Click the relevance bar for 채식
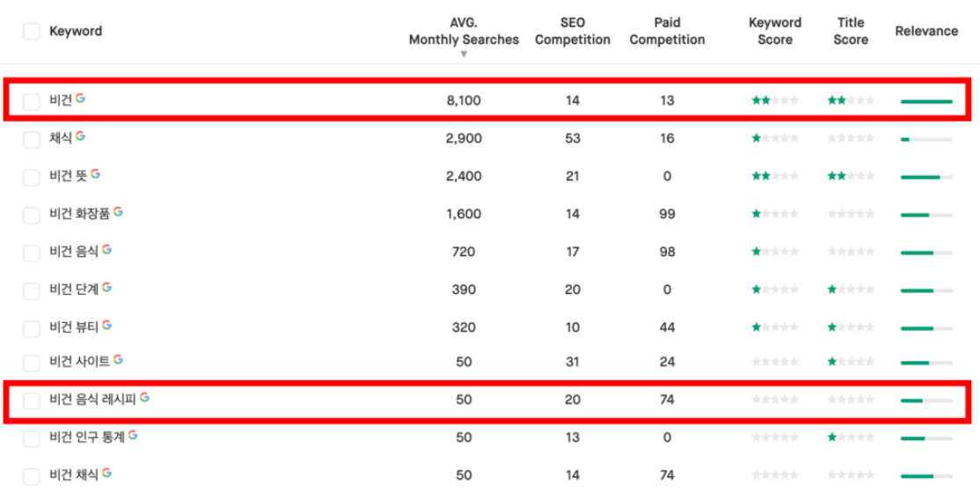The width and height of the screenshot is (980, 493). (926, 139)
